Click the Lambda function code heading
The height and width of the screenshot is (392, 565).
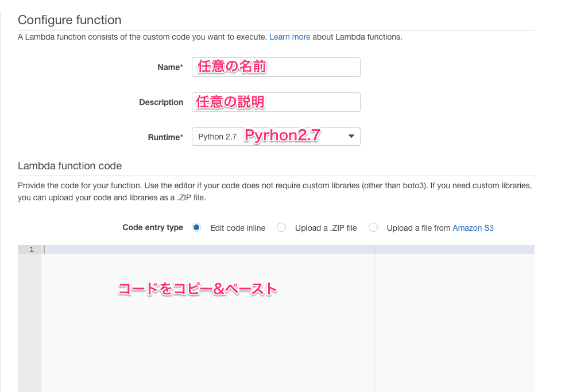click(69, 165)
